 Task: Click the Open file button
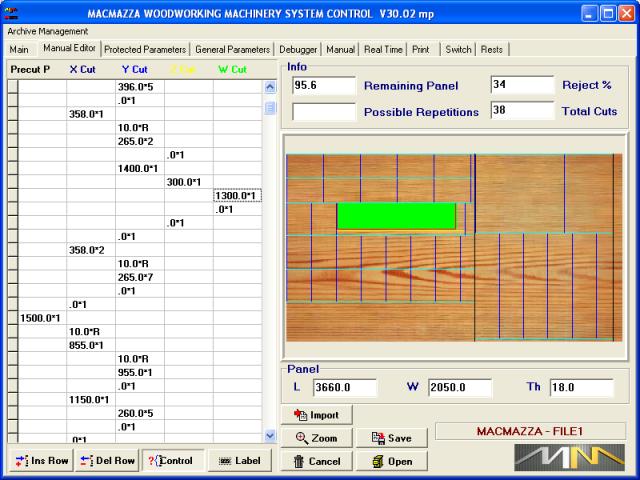pyautogui.click(x=392, y=461)
